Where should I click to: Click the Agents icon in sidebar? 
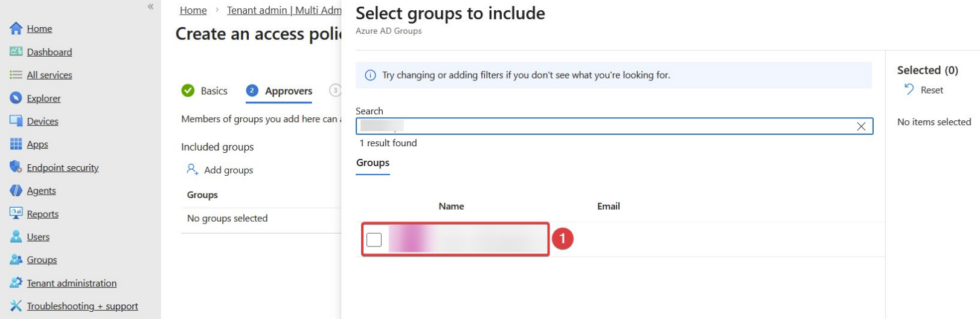pyautogui.click(x=16, y=190)
